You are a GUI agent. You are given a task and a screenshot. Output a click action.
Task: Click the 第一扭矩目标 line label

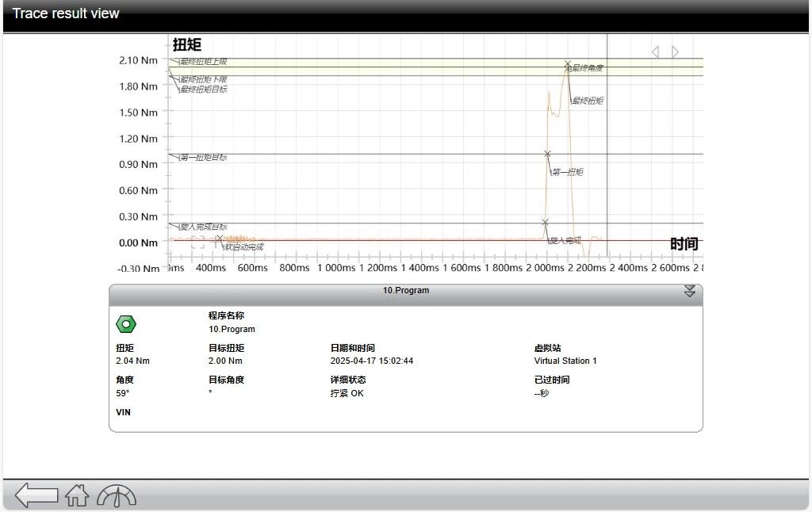pyautogui.click(x=203, y=158)
